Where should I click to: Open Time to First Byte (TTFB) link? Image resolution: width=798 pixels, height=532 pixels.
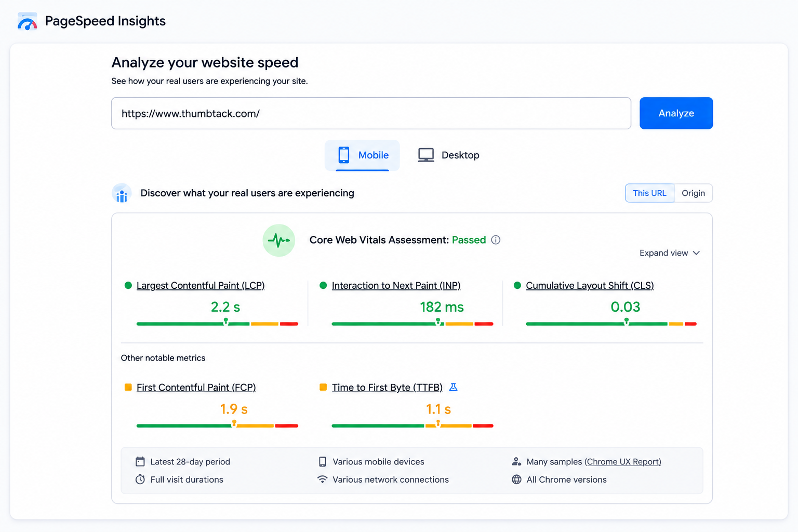coord(387,388)
